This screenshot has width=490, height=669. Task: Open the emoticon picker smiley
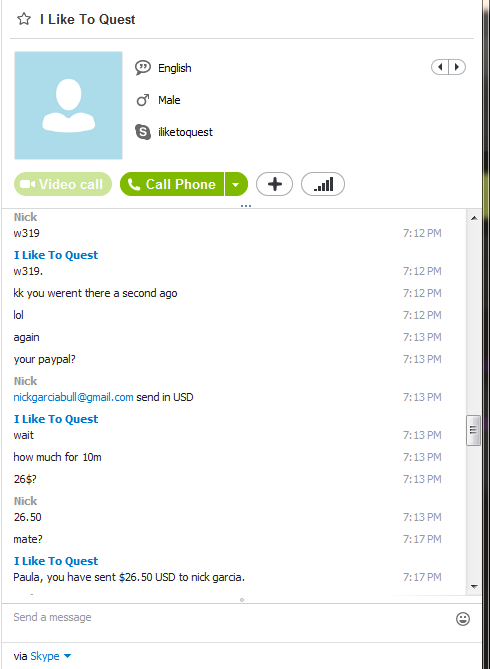click(x=463, y=619)
